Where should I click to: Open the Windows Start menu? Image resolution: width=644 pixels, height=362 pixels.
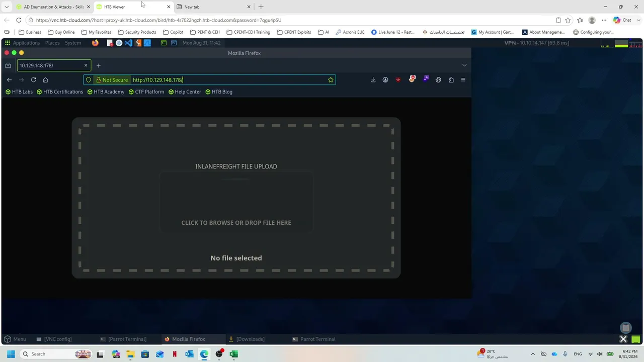click(11, 354)
